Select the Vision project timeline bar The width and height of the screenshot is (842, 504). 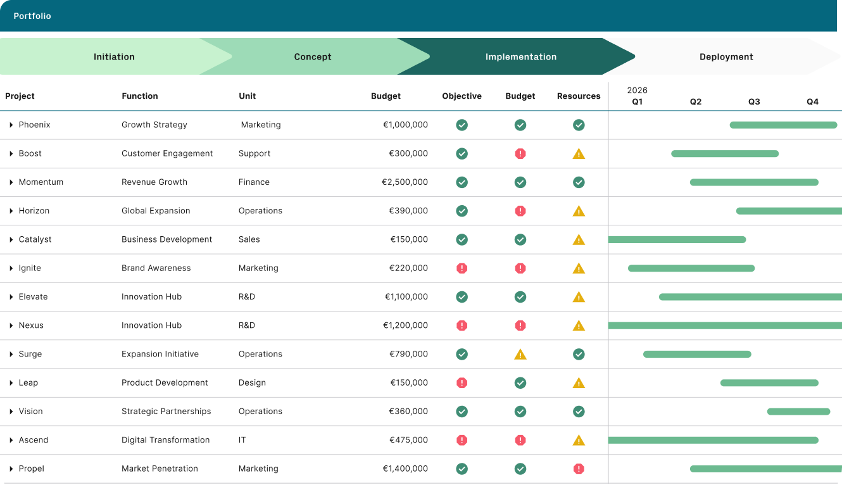pyautogui.click(x=798, y=412)
